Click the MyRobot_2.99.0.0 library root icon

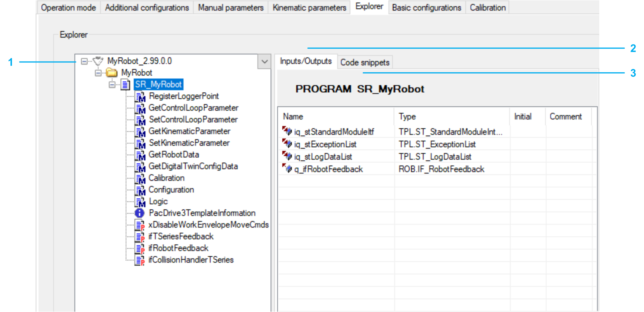point(98,61)
